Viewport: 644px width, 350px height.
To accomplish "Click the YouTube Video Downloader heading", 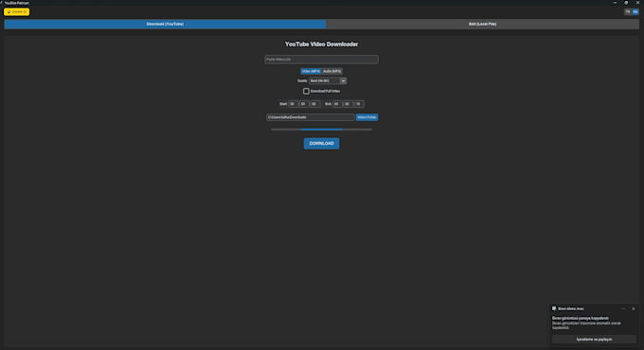I will point(322,44).
